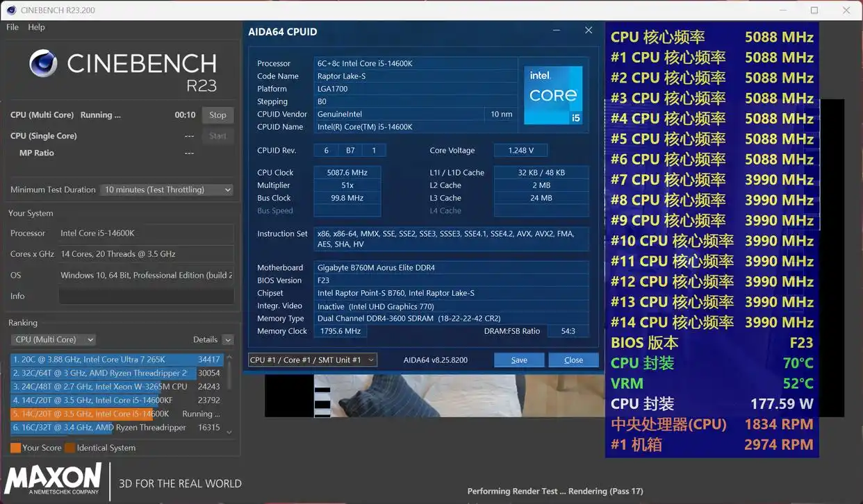Open the Help menu
Viewport: 863px width, 504px height.
(36, 27)
